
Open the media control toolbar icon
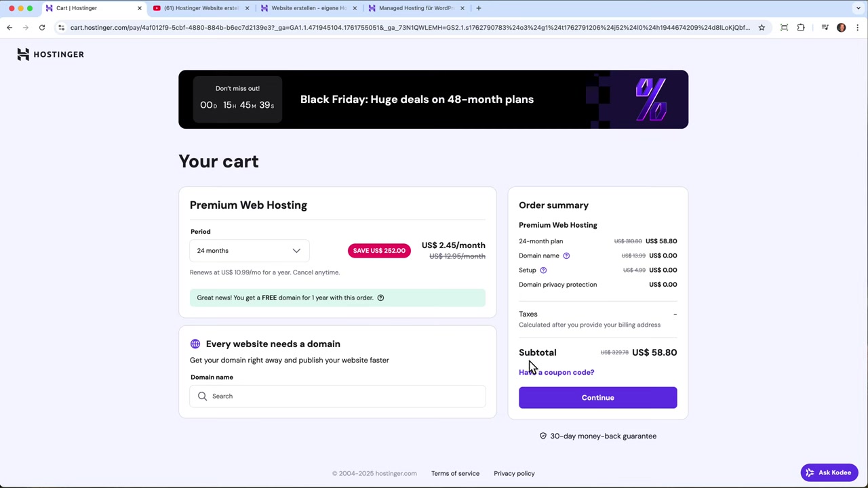pyautogui.click(x=825, y=28)
